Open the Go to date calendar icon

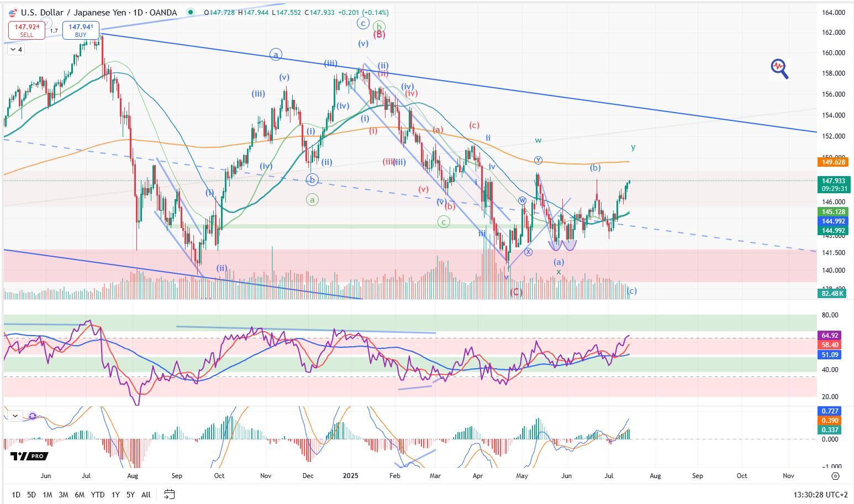[x=170, y=494]
